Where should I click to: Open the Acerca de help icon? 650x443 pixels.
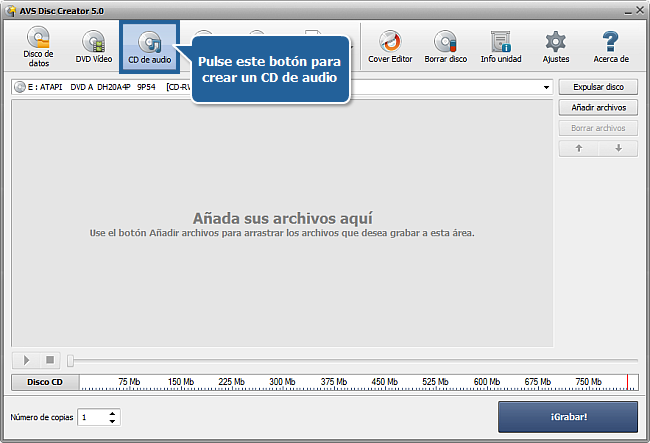pyautogui.click(x=611, y=46)
